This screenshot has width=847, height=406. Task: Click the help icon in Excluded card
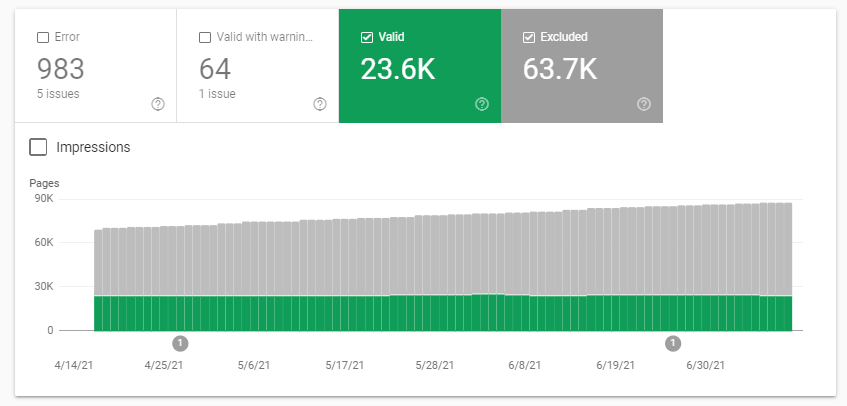pyautogui.click(x=644, y=104)
